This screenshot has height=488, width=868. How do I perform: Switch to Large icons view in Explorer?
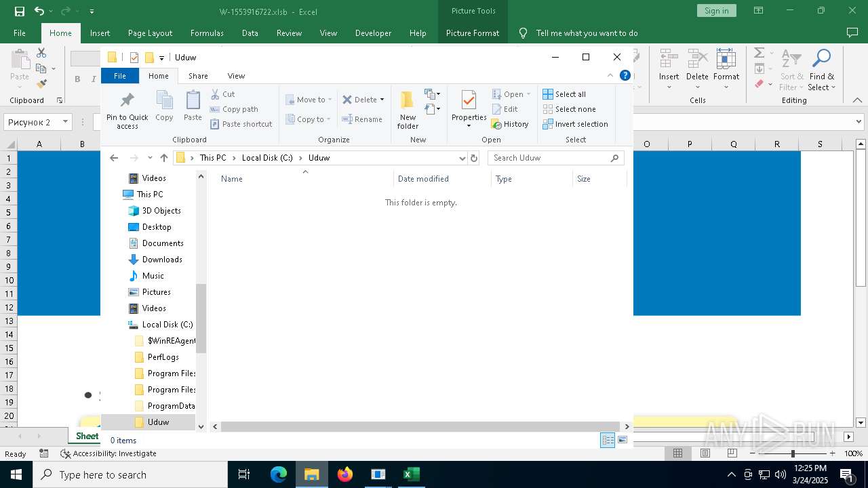click(622, 441)
